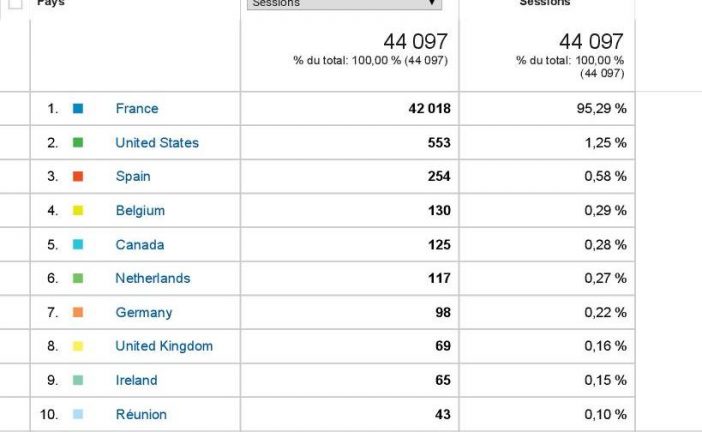Sort by the rightmost Sessions column header

[x=545, y=3]
